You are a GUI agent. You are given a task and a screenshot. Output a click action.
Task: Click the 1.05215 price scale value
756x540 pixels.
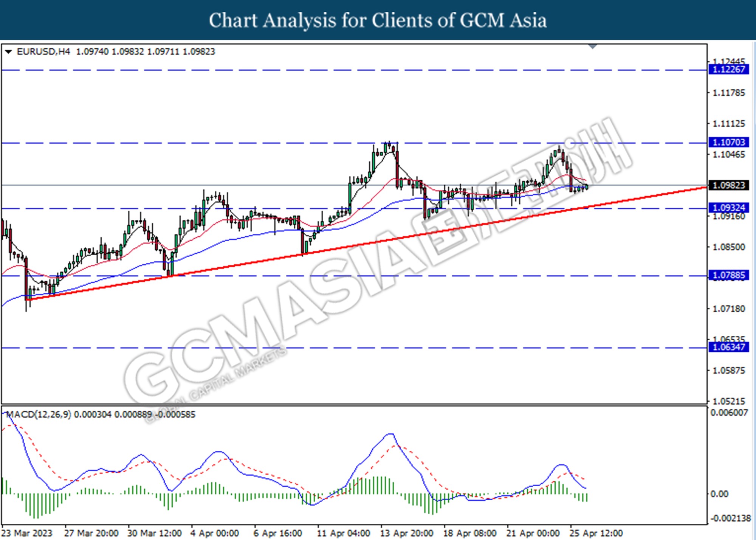pos(729,401)
